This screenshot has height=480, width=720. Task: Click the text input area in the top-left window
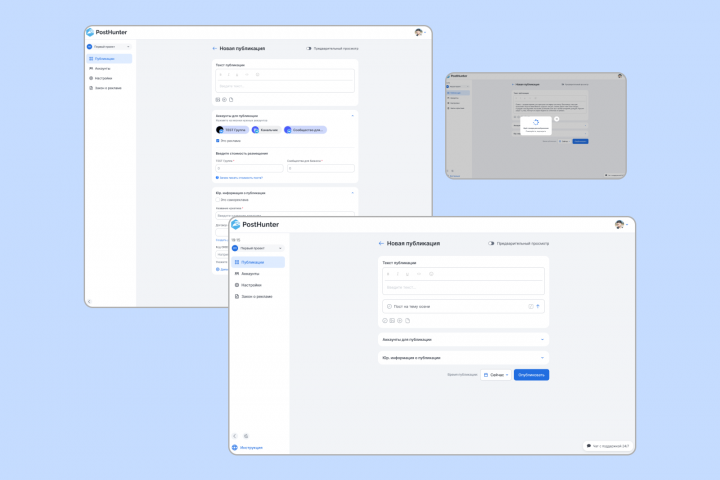(285, 86)
